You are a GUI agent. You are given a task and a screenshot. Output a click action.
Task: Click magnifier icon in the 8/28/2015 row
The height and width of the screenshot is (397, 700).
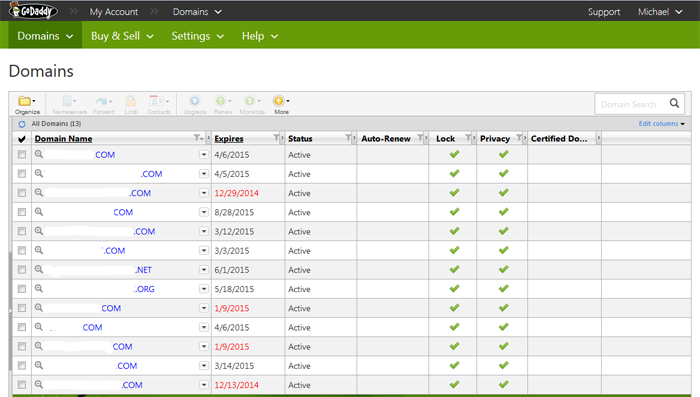(39, 212)
